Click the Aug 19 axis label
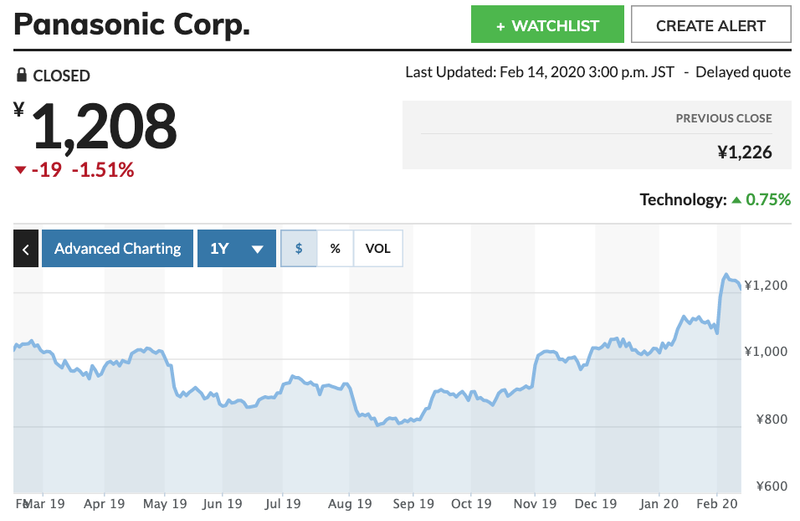Screen dimensions: 800x521 coord(349,504)
